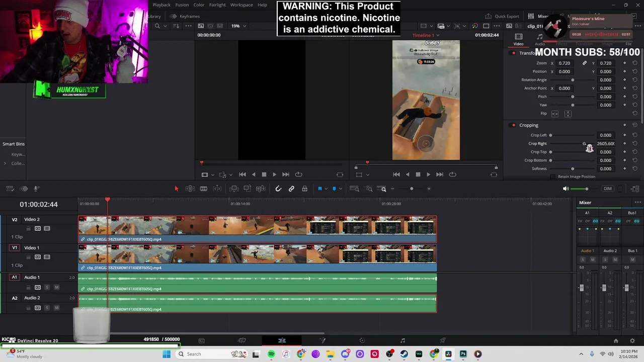Open the Help menu
This screenshot has width=644, height=362.
point(262,5)
